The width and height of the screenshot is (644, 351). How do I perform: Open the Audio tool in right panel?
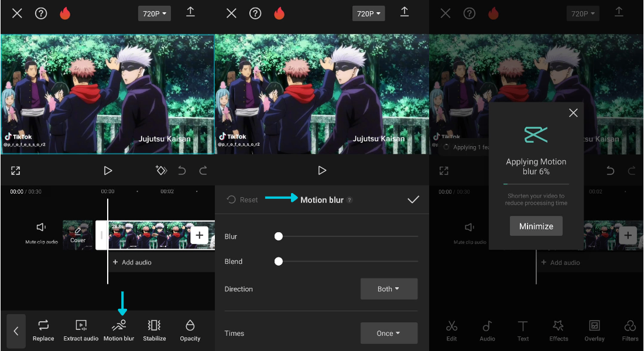[487, 331]
